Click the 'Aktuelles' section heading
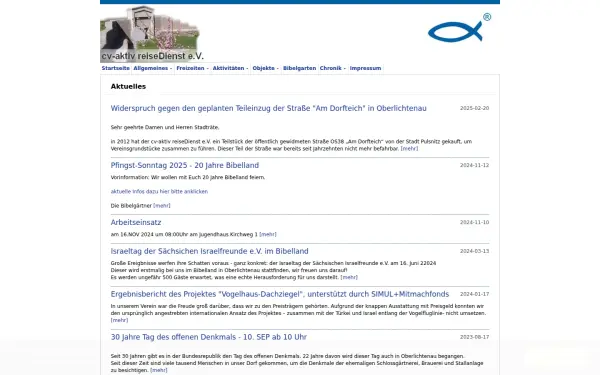The width and height of the screenshot is (600, 375). pos(128,86)
